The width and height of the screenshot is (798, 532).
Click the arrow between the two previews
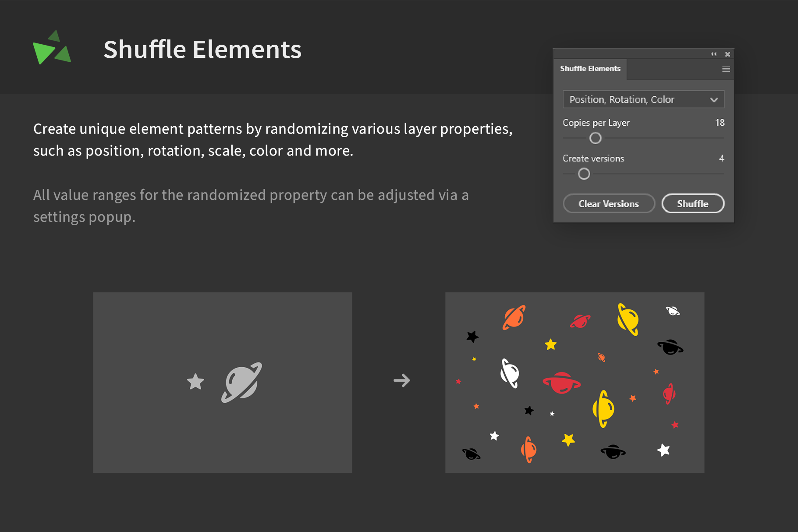tap(401, 380)
